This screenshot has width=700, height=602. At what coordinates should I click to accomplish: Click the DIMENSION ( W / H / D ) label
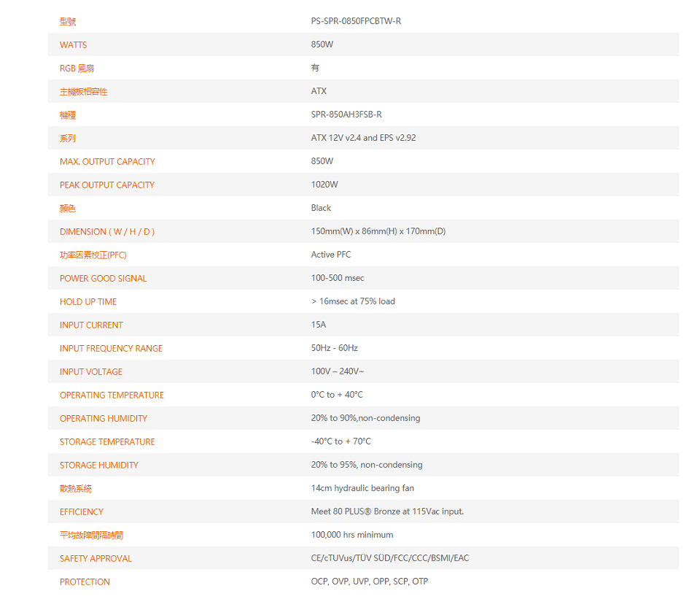coord(107,232)
